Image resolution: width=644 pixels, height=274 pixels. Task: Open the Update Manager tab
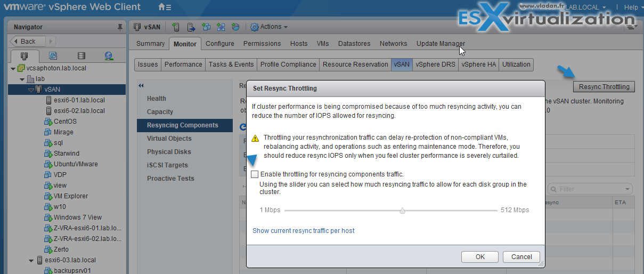[x=441, y=44]
